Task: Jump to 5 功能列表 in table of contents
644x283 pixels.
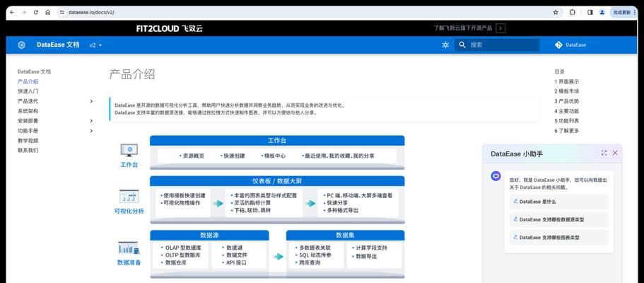Action: [567, 121]
